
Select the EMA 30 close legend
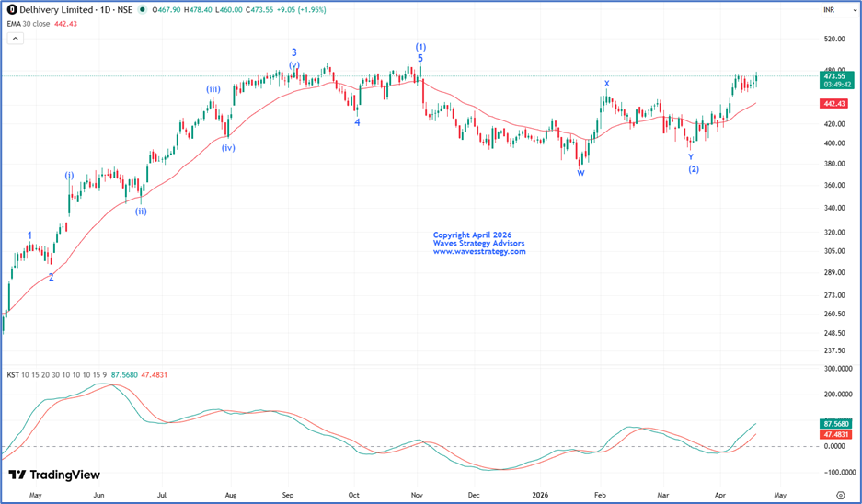pos(28,24)
